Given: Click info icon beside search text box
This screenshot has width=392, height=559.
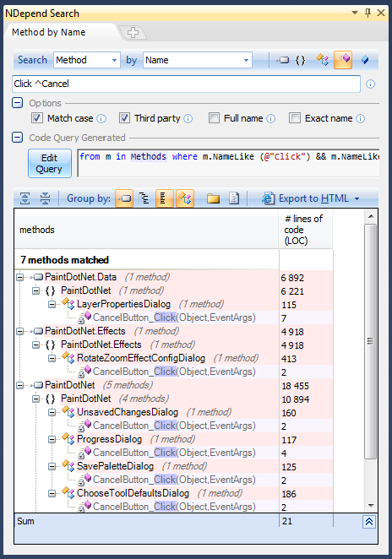Looking at the screenshot, I should pos(371,84).
